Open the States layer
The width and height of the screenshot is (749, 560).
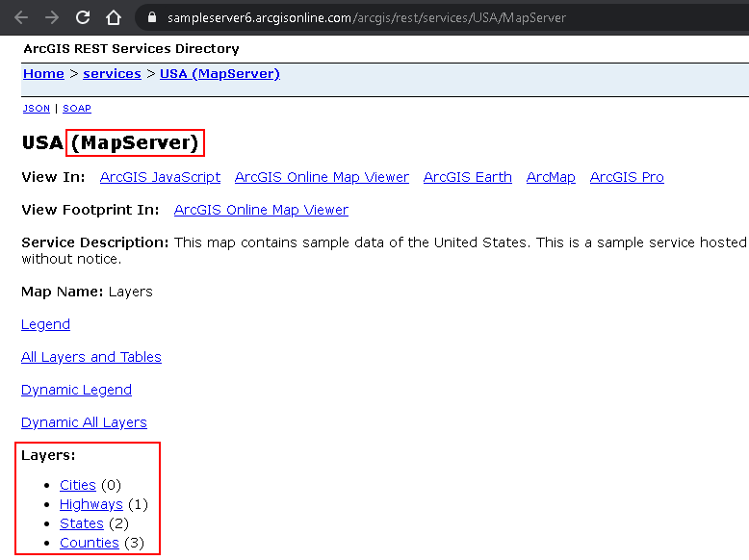[x=82, y=523]
